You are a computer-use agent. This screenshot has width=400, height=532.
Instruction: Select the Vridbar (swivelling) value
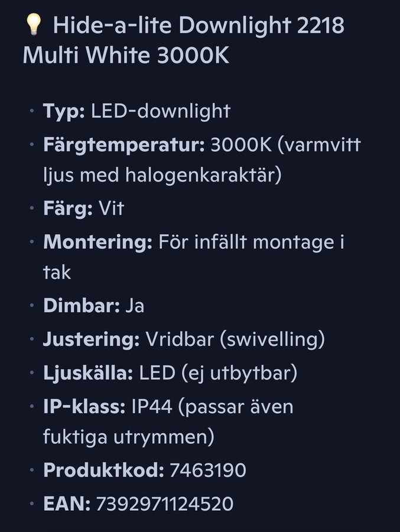[235, 340]
